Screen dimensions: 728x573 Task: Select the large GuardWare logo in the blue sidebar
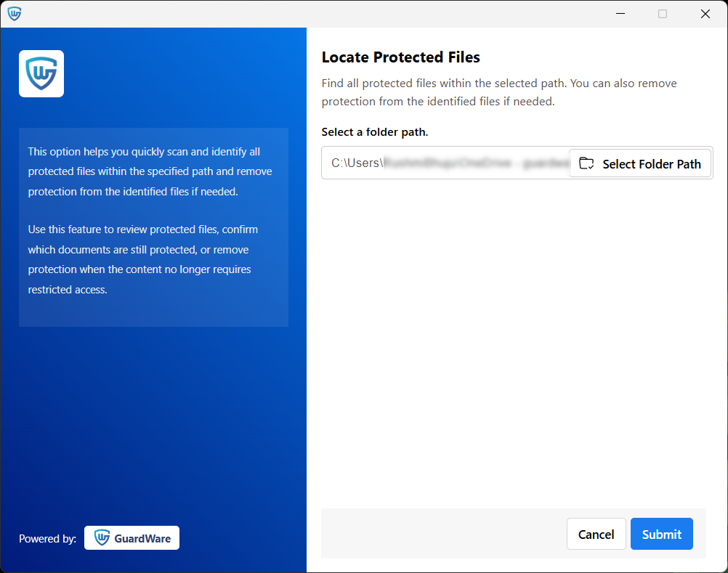point(41,73)
